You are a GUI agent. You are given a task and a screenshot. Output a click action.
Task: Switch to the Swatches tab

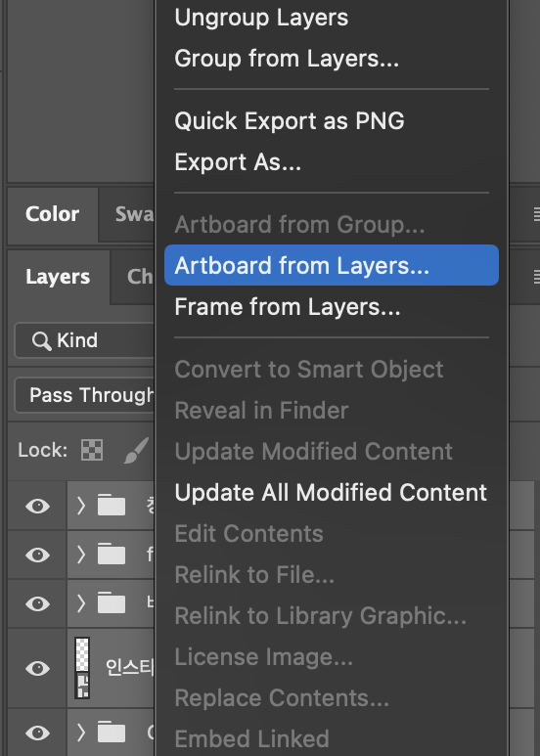(135, 214)
